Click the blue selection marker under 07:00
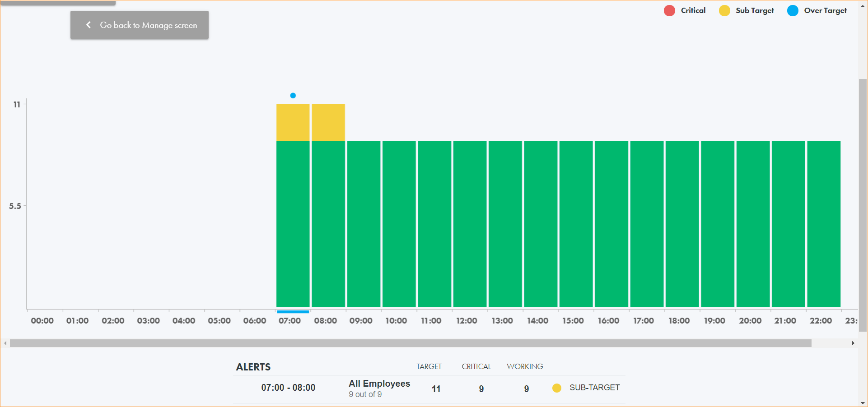This screenshot has width=868, height=407. 293,312
